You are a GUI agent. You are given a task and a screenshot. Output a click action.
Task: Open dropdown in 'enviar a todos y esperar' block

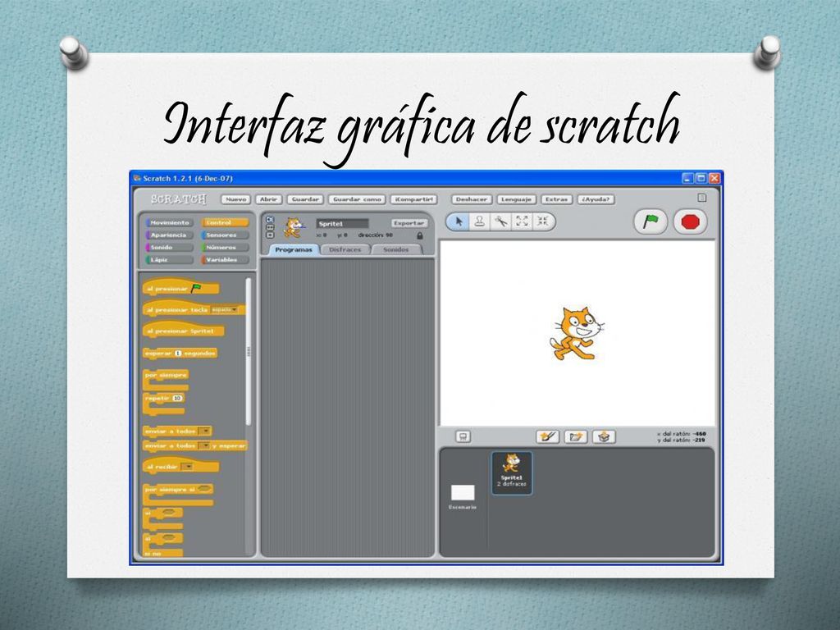click(204, 445)
